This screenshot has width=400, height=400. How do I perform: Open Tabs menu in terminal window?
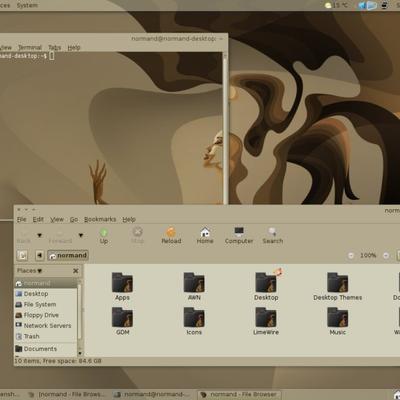pyautogui.click(x=55, y=48)
